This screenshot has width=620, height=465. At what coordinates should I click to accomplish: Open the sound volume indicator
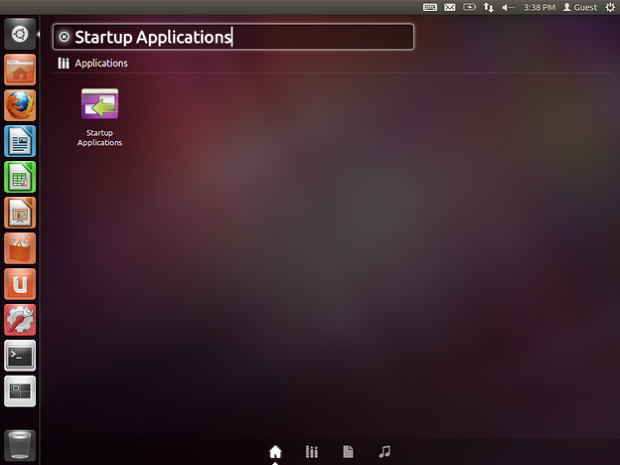click(x=508, y=7)
